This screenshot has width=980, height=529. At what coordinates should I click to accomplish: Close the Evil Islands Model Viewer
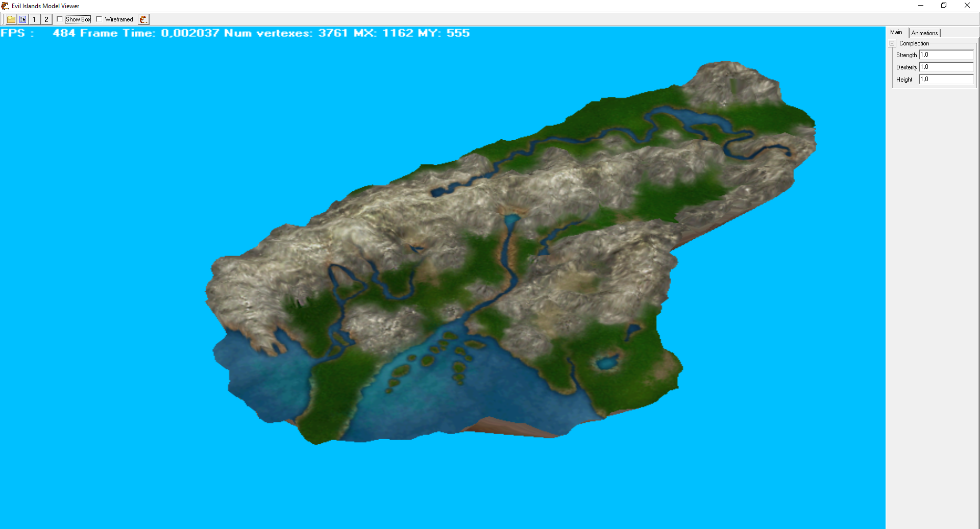pos(967,6)
